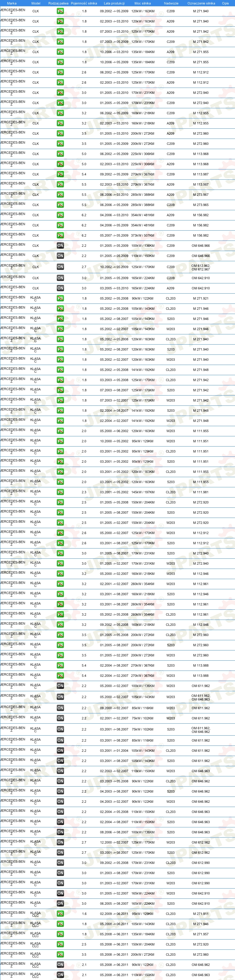The image size is (235, 980).
Task: Click the petrol icon in Klasa CLC 2.5 row
Action: coord(60,945)
